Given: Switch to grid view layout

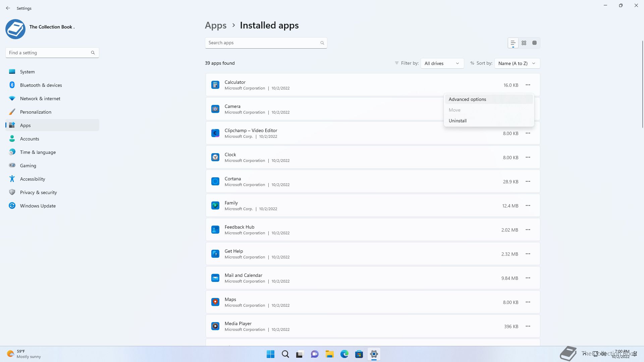Looking at the screenshot, I should tap(524, 43).
